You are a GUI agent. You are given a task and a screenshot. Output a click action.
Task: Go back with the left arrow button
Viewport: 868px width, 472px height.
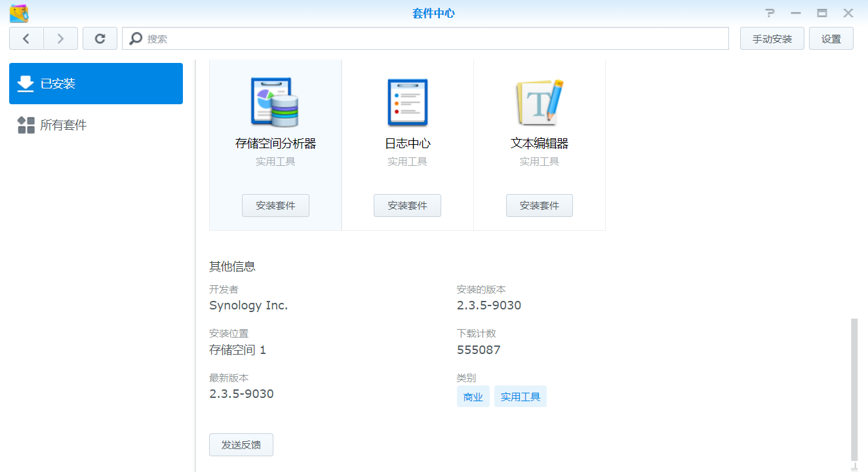click(x=26, y=39)
